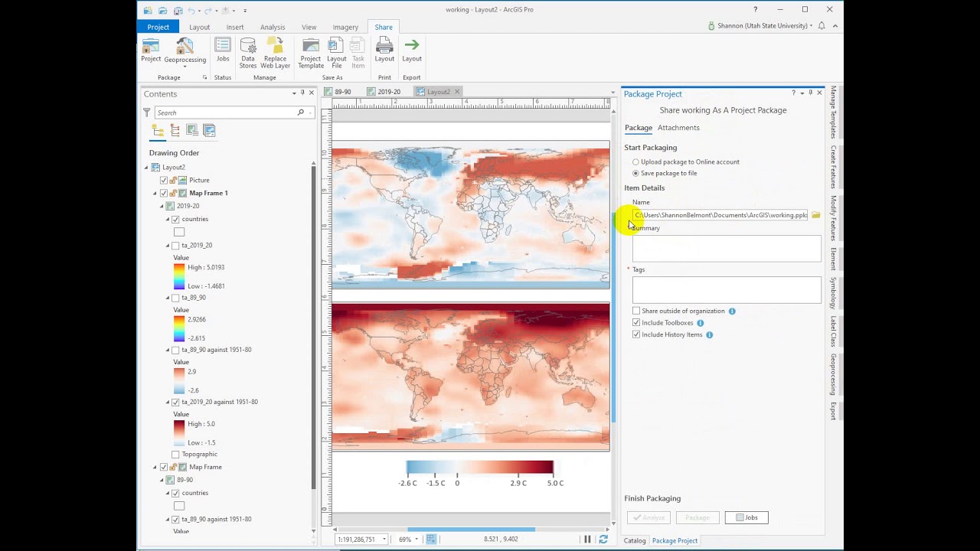Click the Undo arrow
Viewport: 980px width, 551px height.
[191, 10]
